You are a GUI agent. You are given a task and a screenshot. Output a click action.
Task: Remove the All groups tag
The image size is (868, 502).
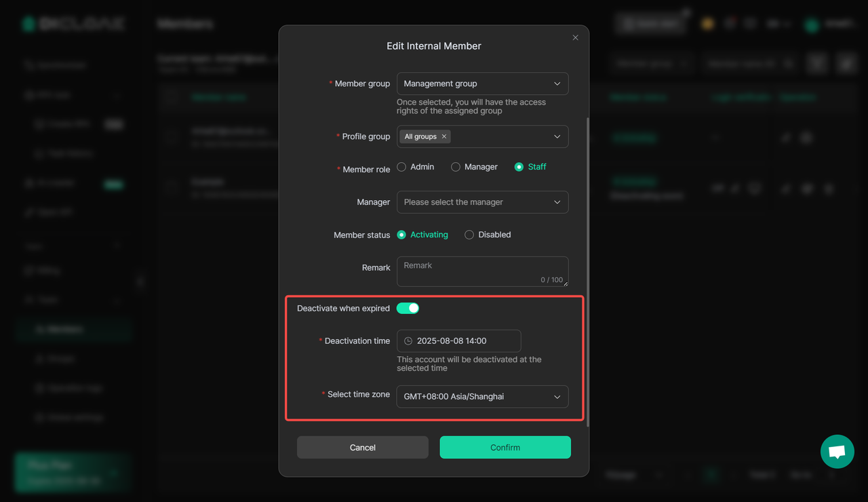[x=444, y=136]
